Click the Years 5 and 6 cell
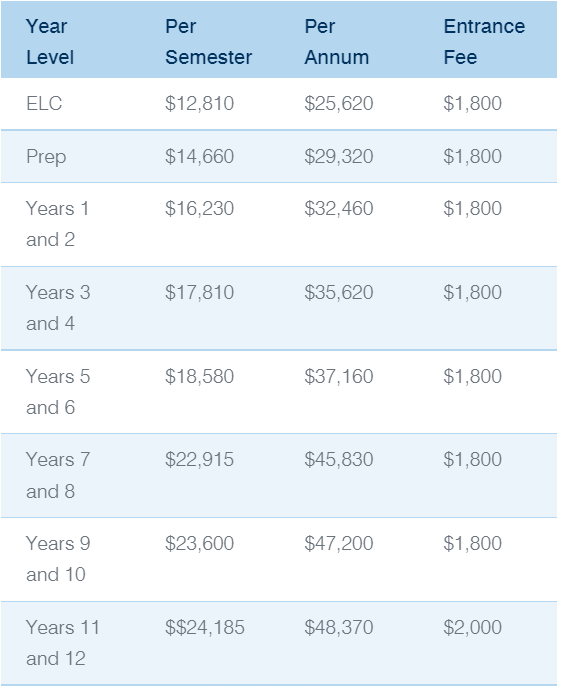The width and height of the screenshot is (561, 689). click(x=58, y=392)
